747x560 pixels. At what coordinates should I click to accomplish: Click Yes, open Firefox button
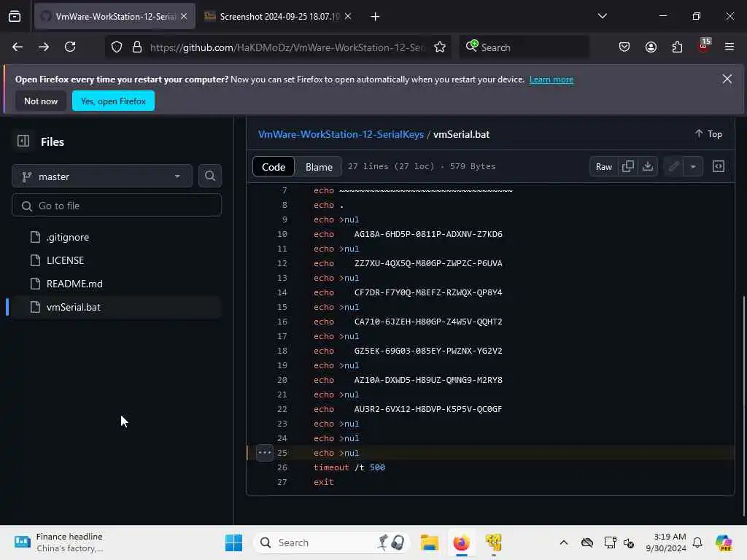point(113,101)
